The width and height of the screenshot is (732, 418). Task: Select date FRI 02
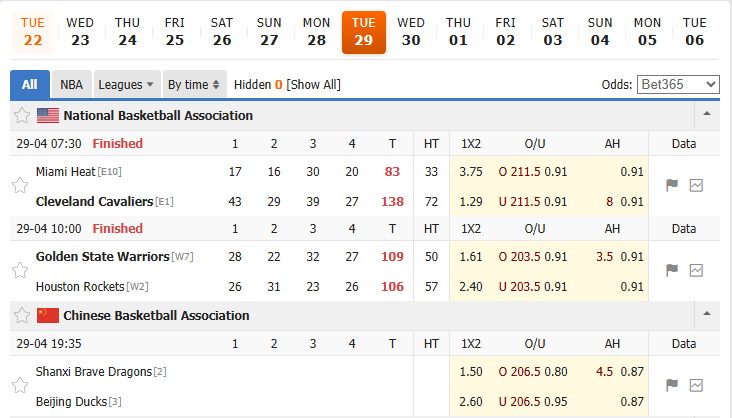506,32
